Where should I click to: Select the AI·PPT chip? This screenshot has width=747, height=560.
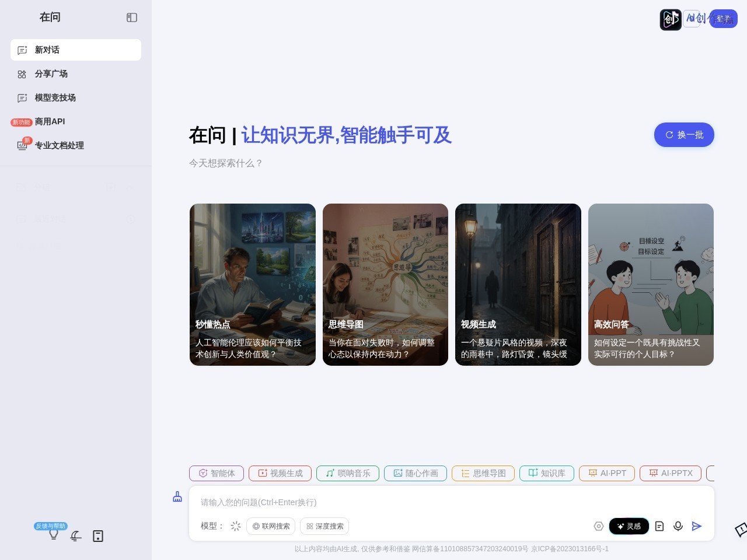pyautogui.click(x=607, y=473)
